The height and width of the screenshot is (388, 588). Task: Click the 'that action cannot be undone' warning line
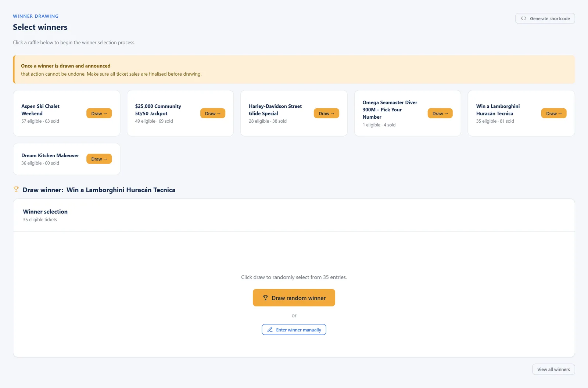111,74
